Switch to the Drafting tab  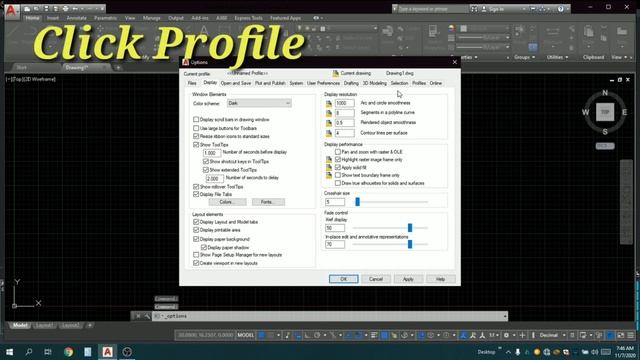click(x=351, y=83)
